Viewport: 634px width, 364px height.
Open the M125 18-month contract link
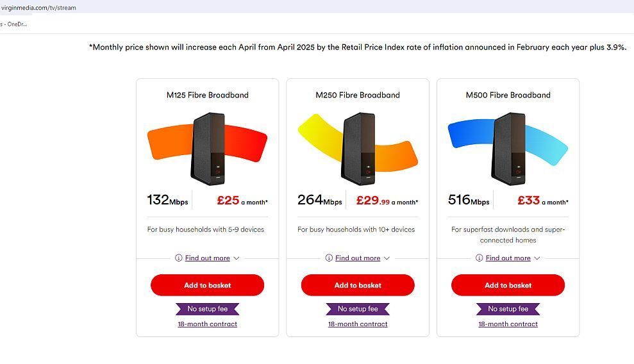(x=208, y=324)
